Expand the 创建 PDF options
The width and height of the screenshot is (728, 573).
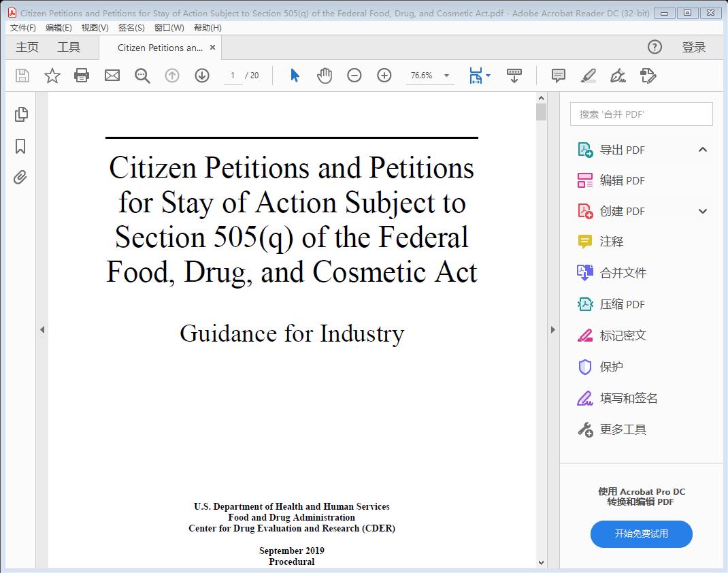coord(702,211)
